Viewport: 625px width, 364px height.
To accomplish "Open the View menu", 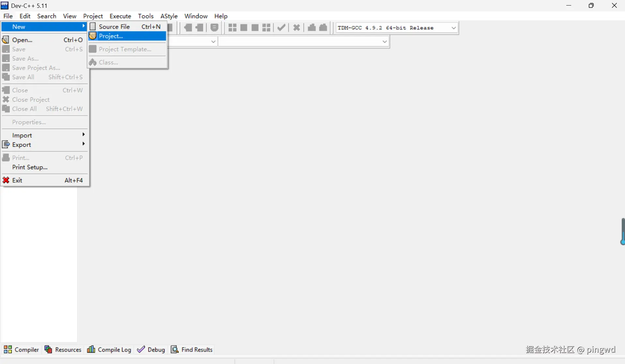I will pyautogui.click(x=69, y=16).
